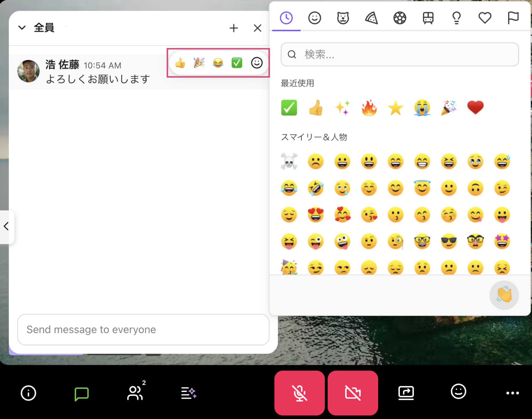Open the symbols emoji category
Image resolution: width=532 pixels, height=419 pixels.
tap(485, 18)
